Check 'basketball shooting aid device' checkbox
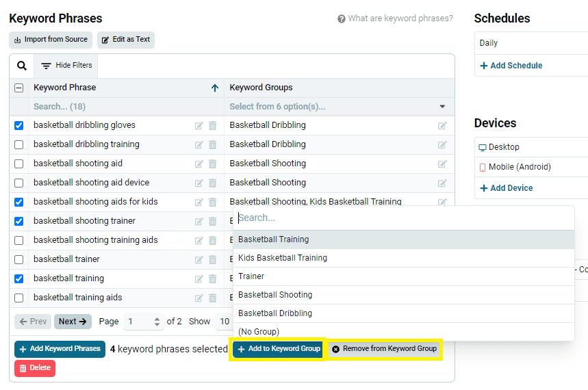588x390 pixels. pyautogui.click(x=18, y=183)
